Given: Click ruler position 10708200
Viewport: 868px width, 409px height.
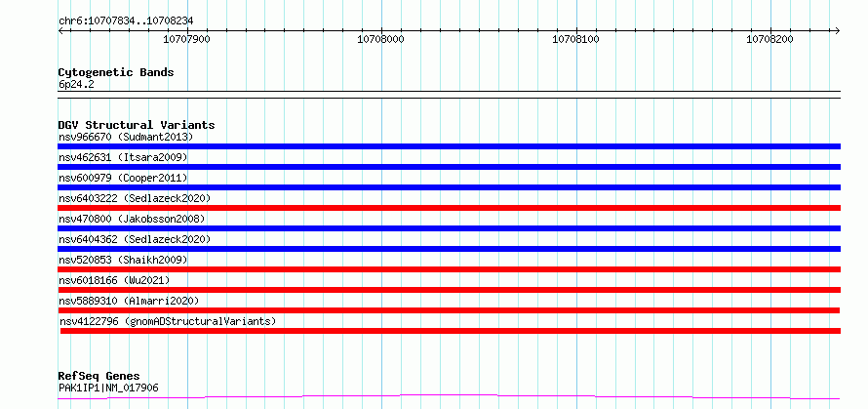Looking at the screenshot, I should 770,39.
